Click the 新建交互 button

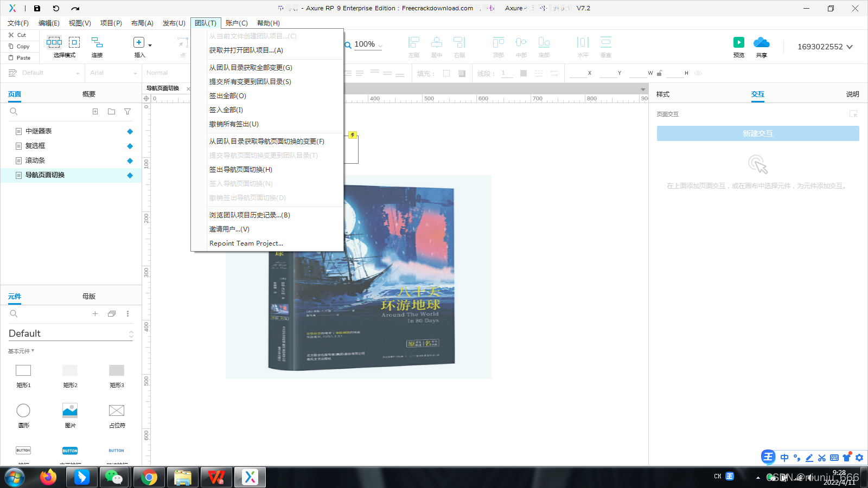click(x=758, y=133)
